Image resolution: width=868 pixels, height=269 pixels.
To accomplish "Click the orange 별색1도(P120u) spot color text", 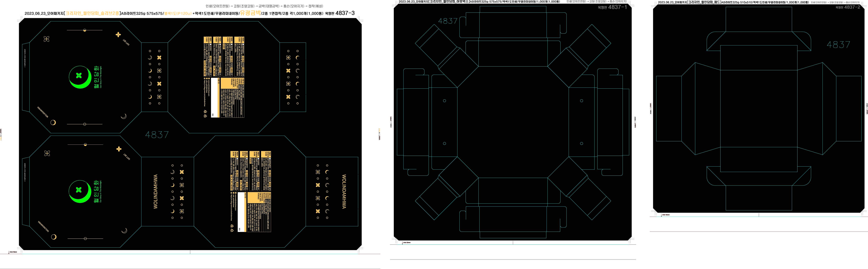I will click(x=178, y=14).
